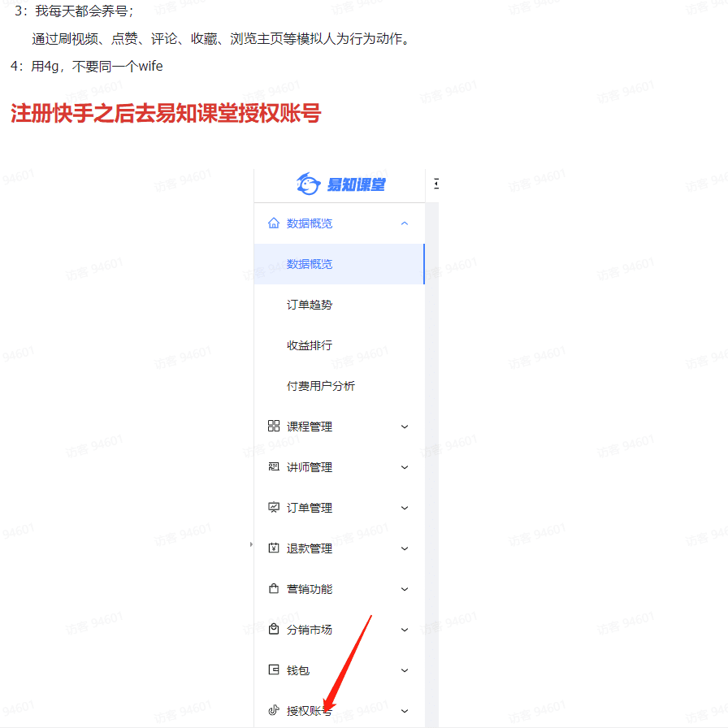The height and width of the screenshot is (728, 728).
Task: Go to 付费用户分析
Action: pos(321,386)
